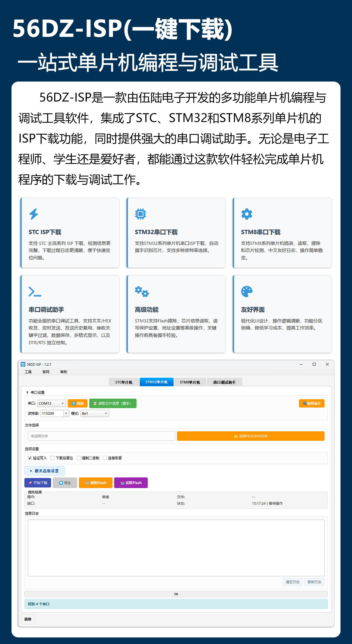Viewport: 352px width, 644px height.
Task: Click the palette icon for 友好界面
Action: 247,292
